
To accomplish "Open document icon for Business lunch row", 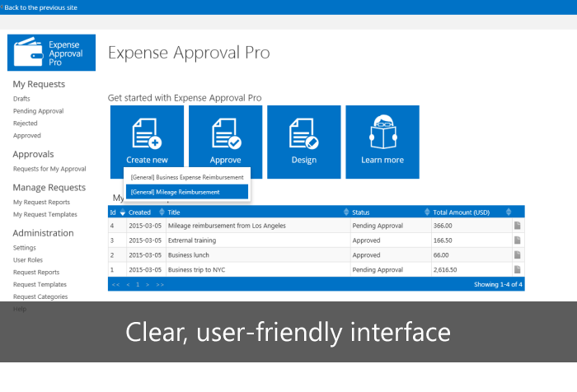I will [x=517, y=254].
